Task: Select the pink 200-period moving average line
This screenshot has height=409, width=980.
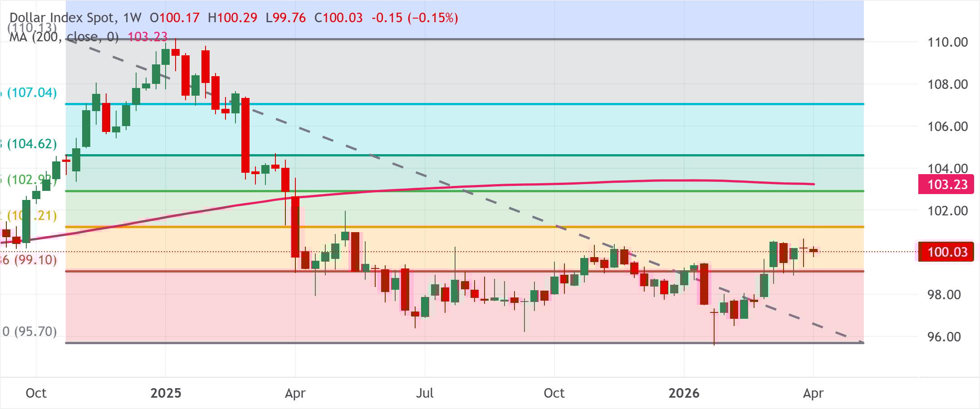Action: tap(544, 184)
